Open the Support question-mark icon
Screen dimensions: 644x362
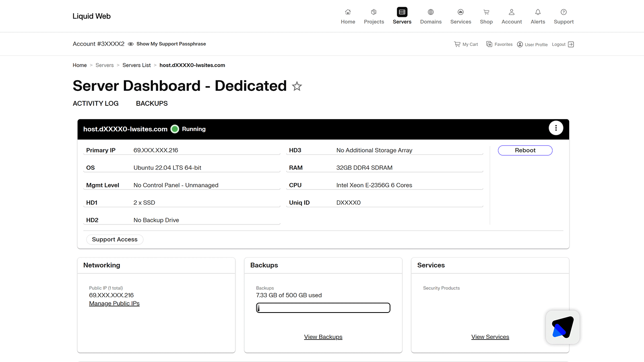(x=563, y=12)
